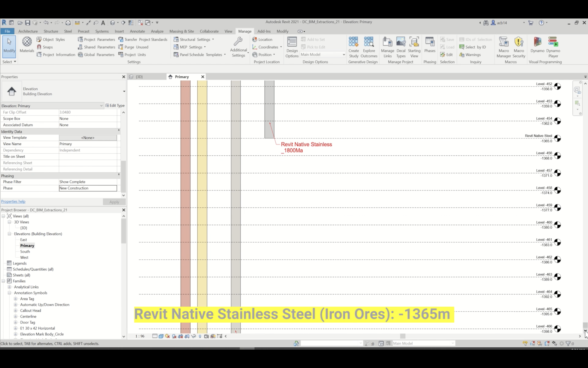Select the South elevation in Project Browser

point(25,251)
